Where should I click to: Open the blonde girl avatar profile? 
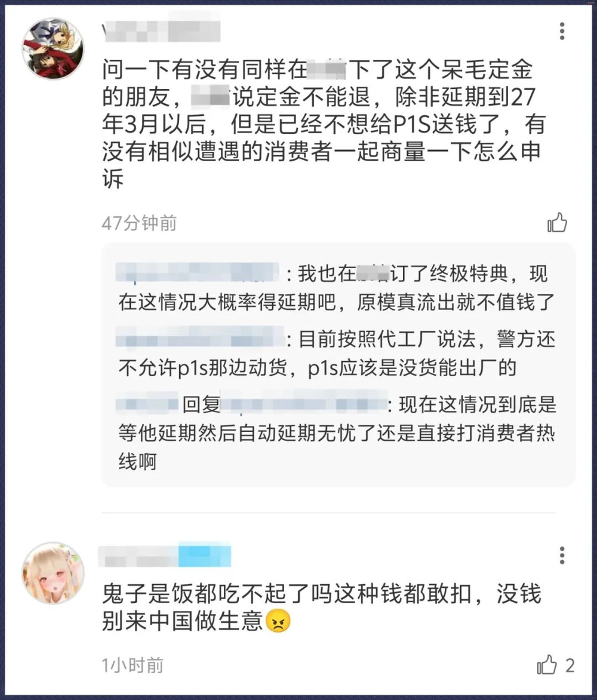tap(53, 573)
